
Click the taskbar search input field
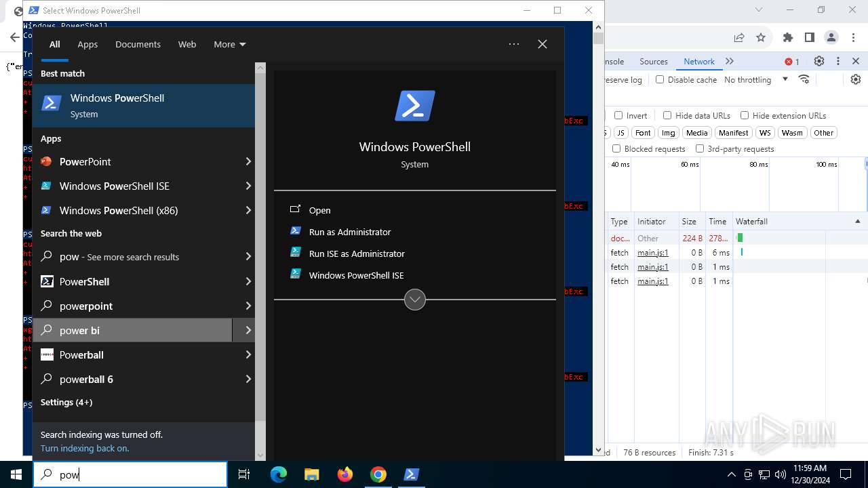130,474
